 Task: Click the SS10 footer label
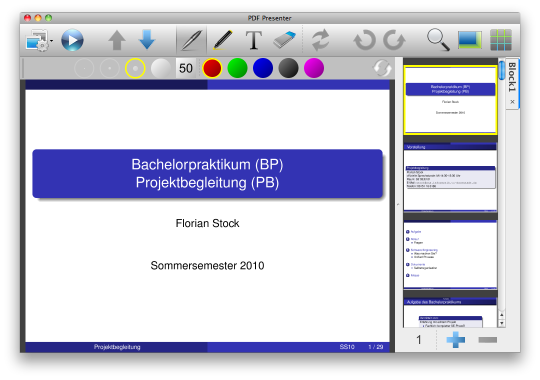pyautogui.click(x=347, y=347)
